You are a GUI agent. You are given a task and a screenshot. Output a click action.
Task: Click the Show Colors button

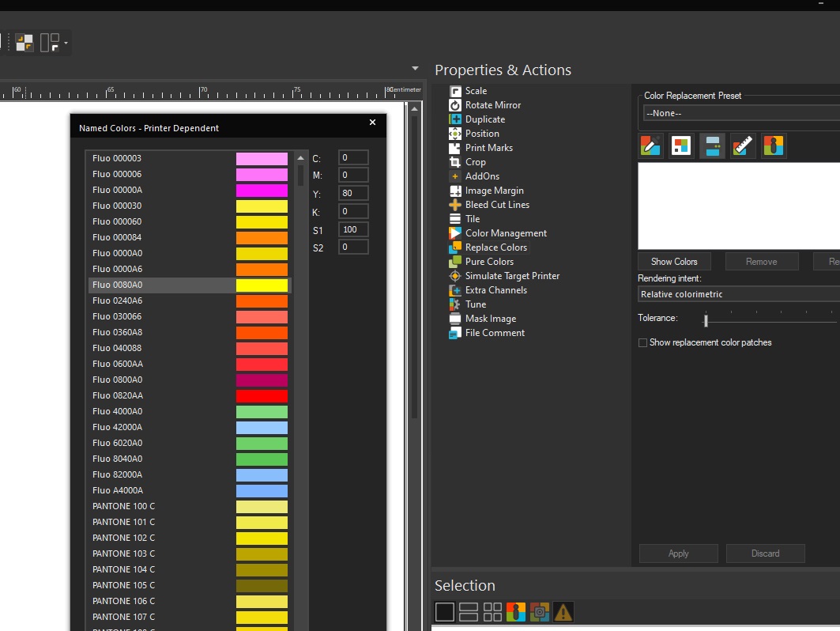tap(675, 262)
